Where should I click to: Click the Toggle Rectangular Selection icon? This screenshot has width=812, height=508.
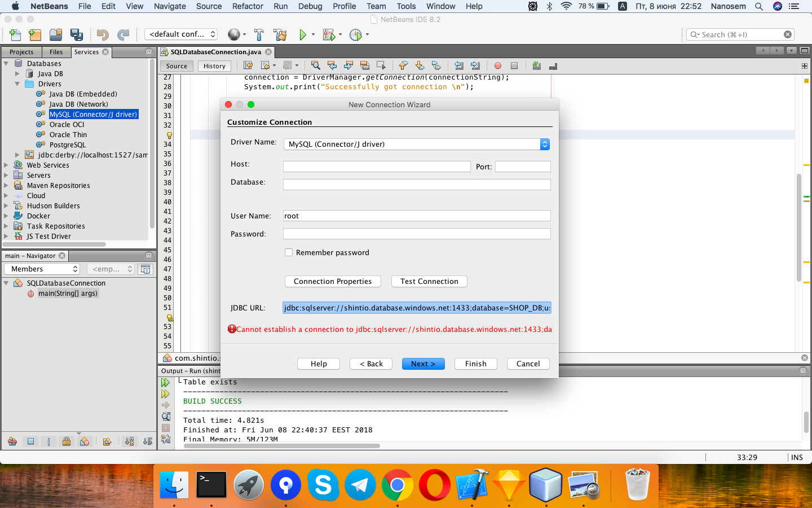381,65
